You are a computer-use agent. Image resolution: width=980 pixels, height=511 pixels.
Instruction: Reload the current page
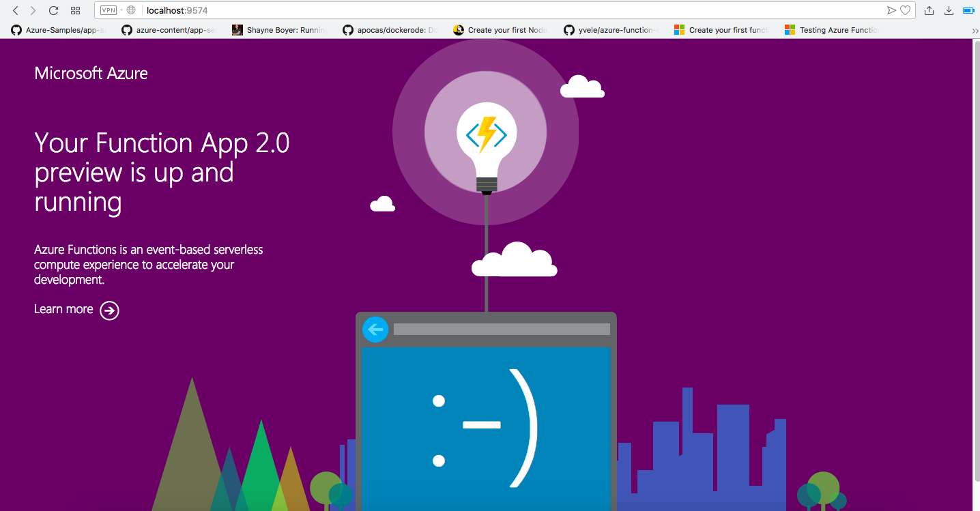[53, 10]
